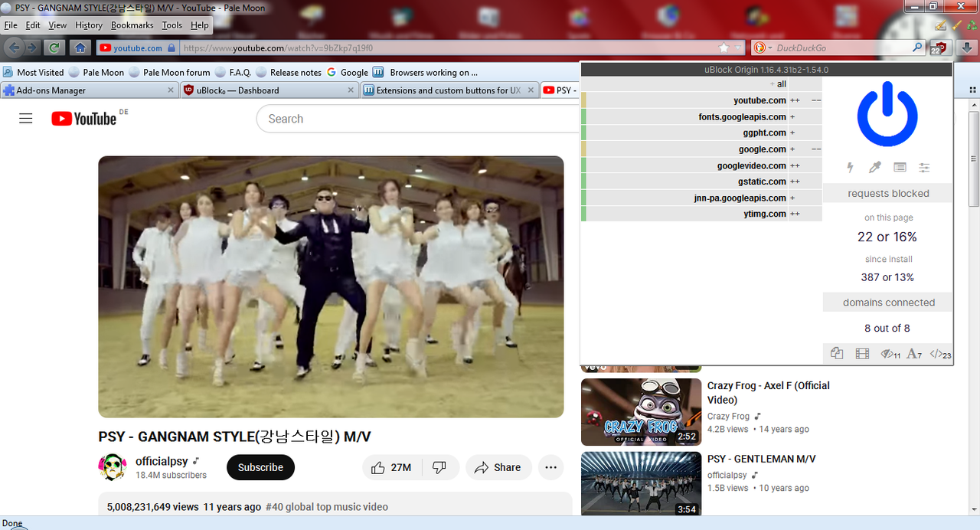Screen dimensions: 980x530
Task: Close the Add-ons Manager tab
Action: (171, 90)
